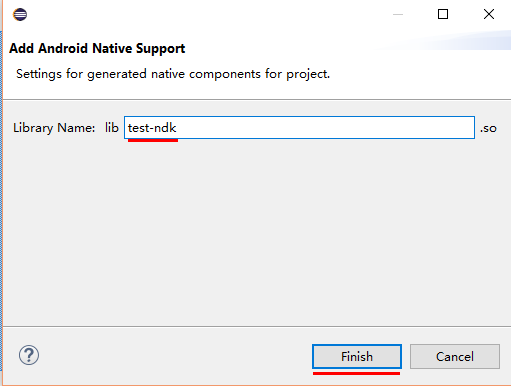Click the Add Android Native Support heading

[97, 49]
